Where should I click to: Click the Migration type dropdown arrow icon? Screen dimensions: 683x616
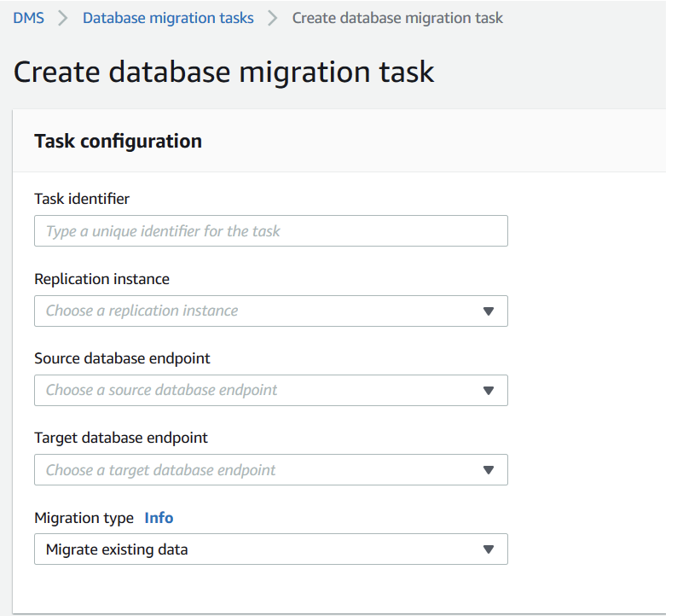tap(489, 549)
